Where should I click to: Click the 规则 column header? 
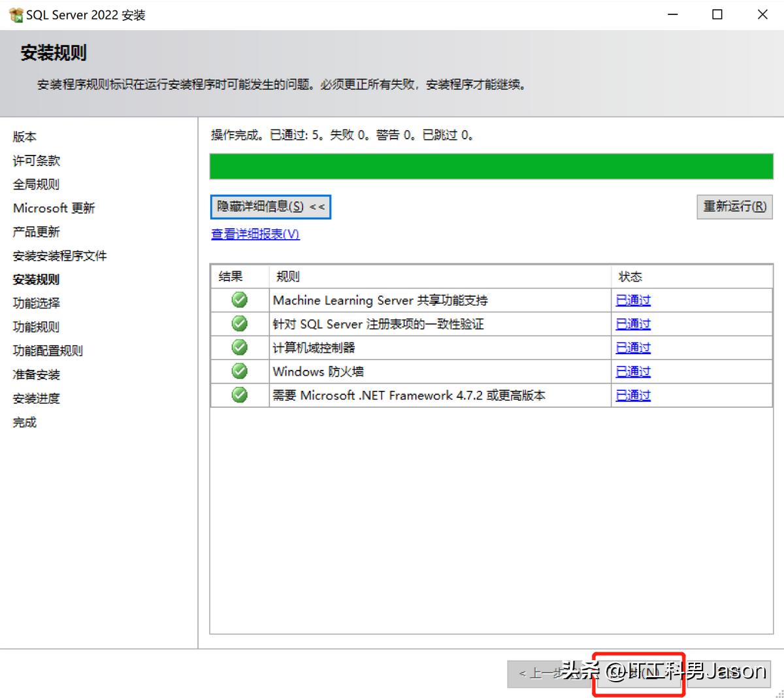pyautogui.click(x=287, y=276)
